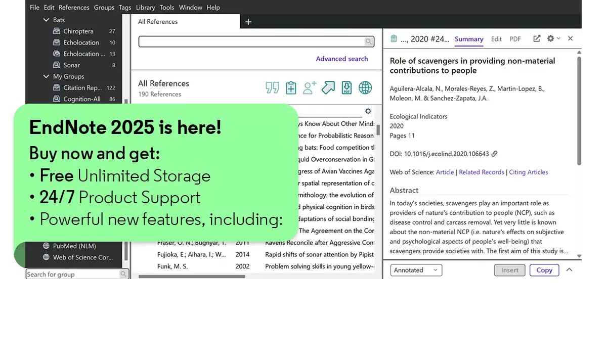
Task: Collapse the My Groups set
Action: tap(47, 76)
